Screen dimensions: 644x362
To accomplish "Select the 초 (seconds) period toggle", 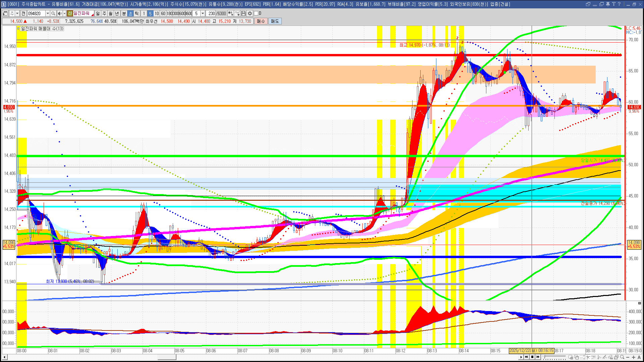I will point(130,13).
